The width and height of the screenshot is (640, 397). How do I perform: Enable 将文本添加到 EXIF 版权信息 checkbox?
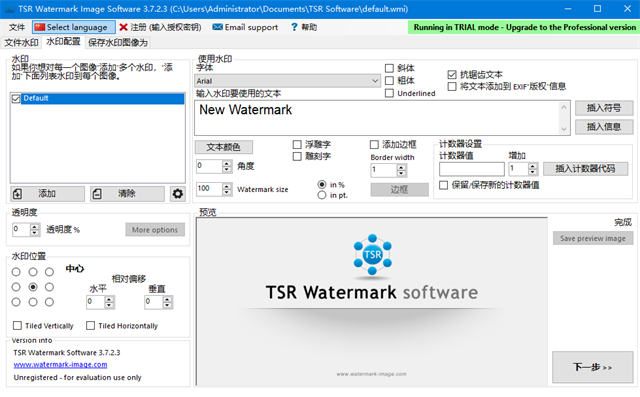pos(452,86)
